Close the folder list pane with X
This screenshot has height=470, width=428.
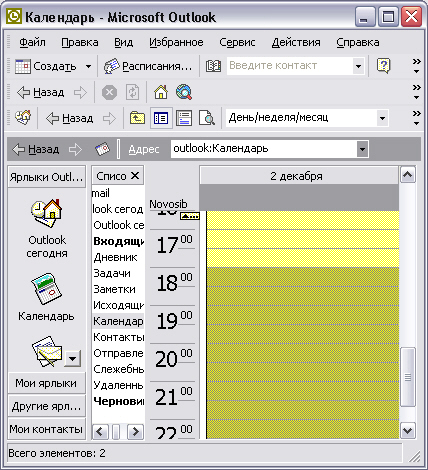point(135,176)
